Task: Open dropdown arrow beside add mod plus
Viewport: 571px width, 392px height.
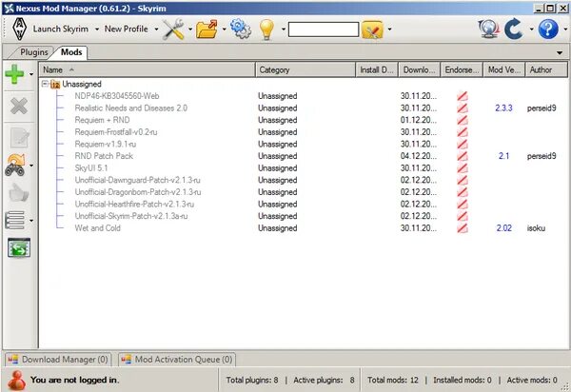Action: [31, 74]
